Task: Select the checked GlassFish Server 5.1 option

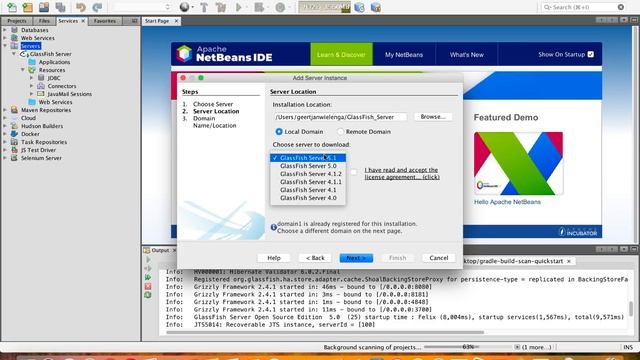Action: (308, 158)
